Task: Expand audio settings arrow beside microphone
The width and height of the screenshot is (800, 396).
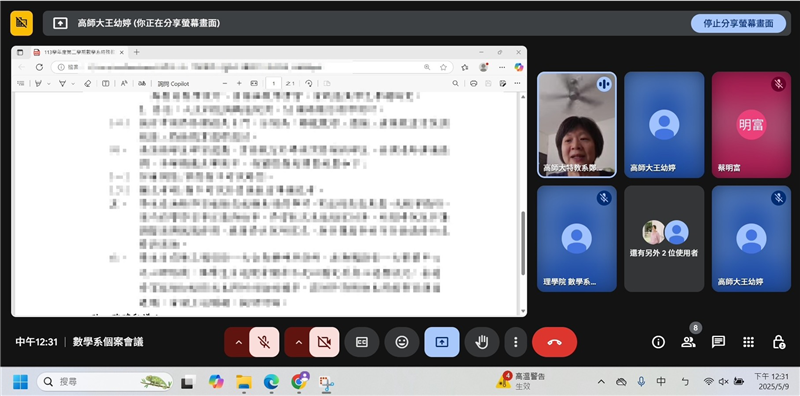Action: coord(238,342)
